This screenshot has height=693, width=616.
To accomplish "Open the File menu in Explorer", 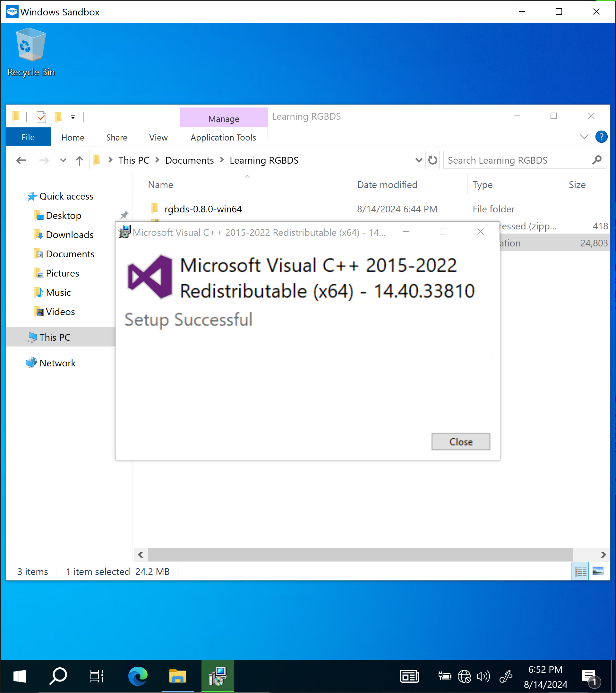I will click(28, 137).
